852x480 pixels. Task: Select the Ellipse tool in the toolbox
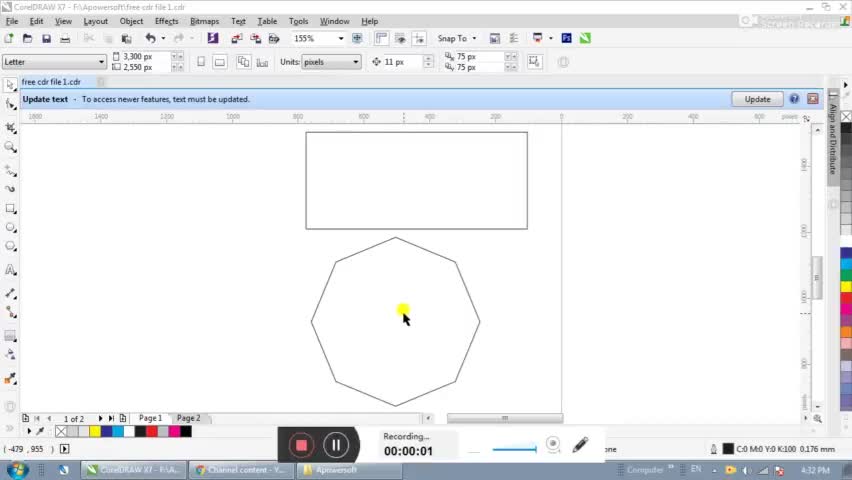11,228
